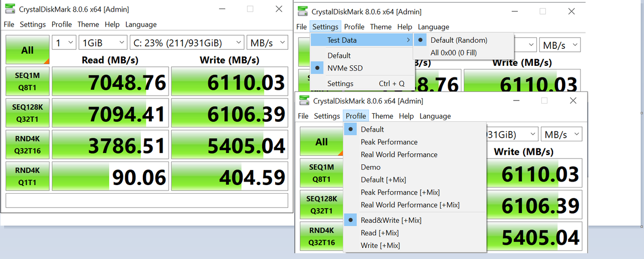The width and height of the screenshot is (644, 259).
Task: Click empty comment field in left window
Action: pos(147,200)
